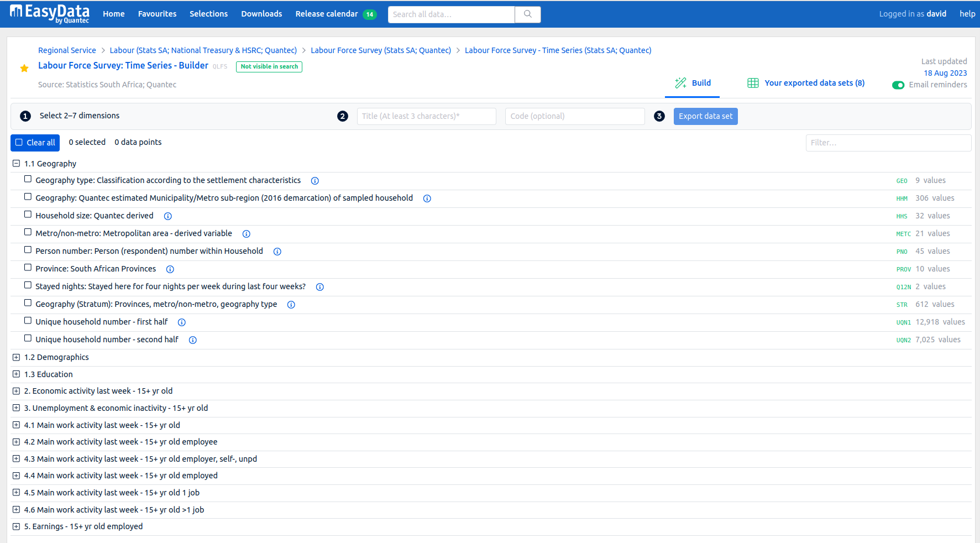Click the EasyData logo

point(50,14)
